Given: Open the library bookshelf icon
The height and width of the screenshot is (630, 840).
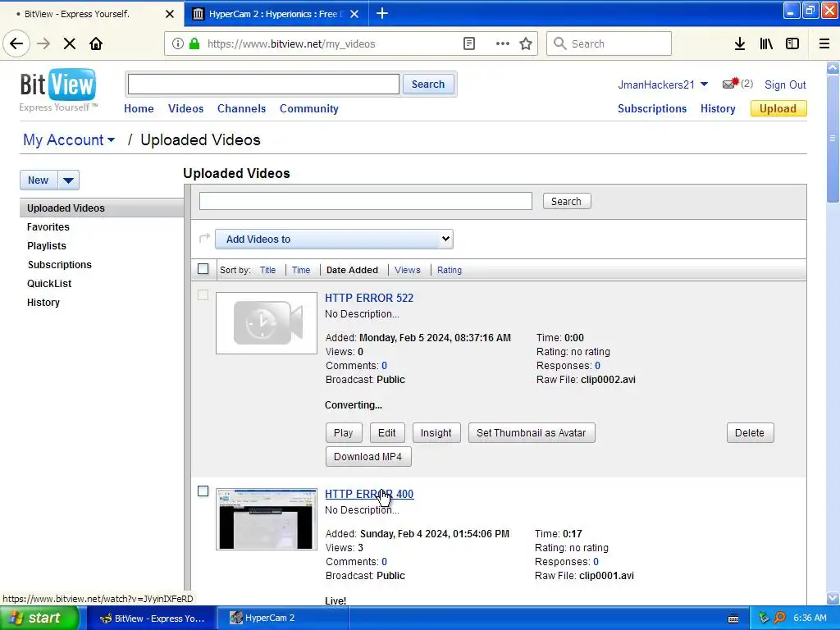Looking at the screenshot, I should 766,44.
